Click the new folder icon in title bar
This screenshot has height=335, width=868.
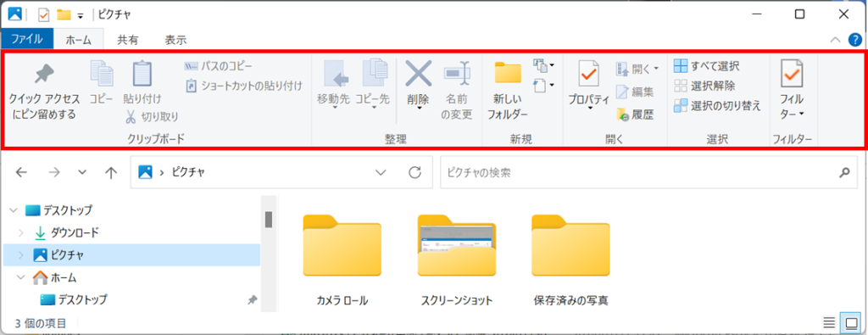64,15
